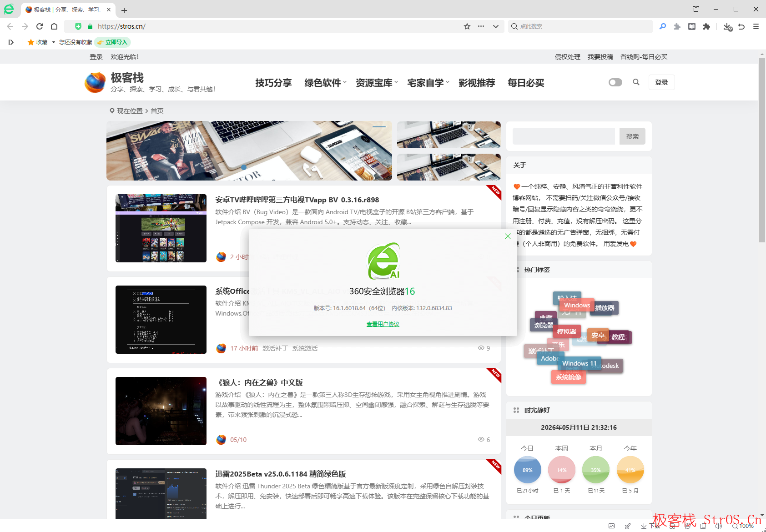Click the 立即导入 import button
The image size is (766, 532).
[113, 42]
